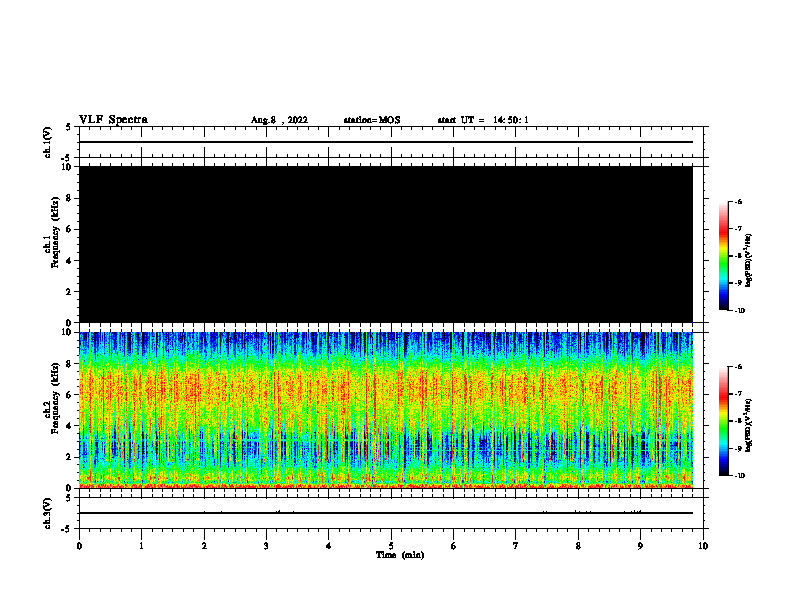This screenshot has width=792, height=612.
Task: Click the ch.1 "Frequency (kHz)" axis label
Action: tap(55, 232)
